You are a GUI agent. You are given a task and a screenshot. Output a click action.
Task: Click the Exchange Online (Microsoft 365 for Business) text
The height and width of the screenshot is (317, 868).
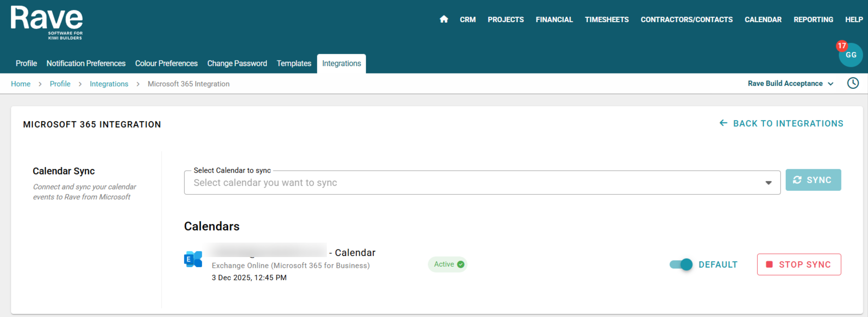tap(291, 265)
